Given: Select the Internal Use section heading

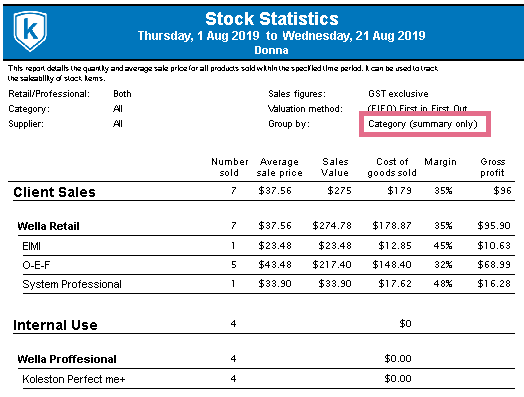Looking at the screenshot, I should pyautogui.click(x=55, y=325).
